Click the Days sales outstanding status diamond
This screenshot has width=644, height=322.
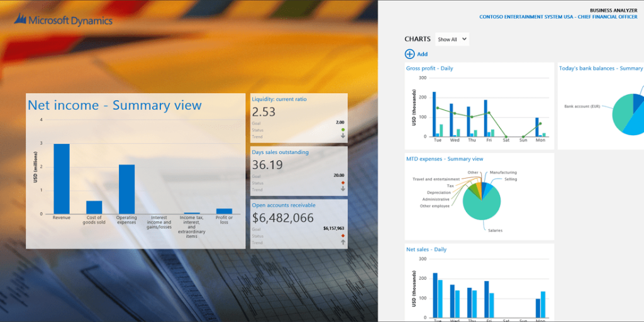(x=343, y=182)
